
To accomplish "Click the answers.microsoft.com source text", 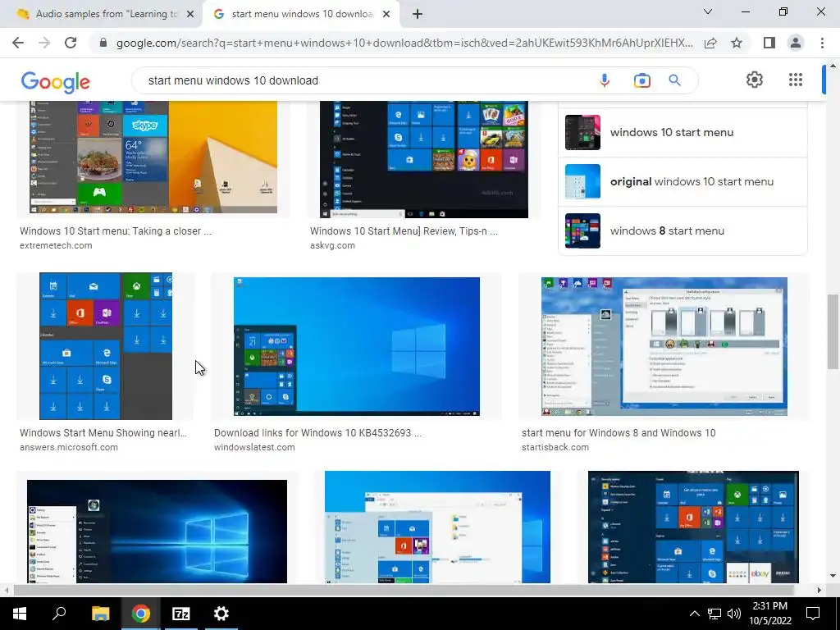I will (69, 447).
